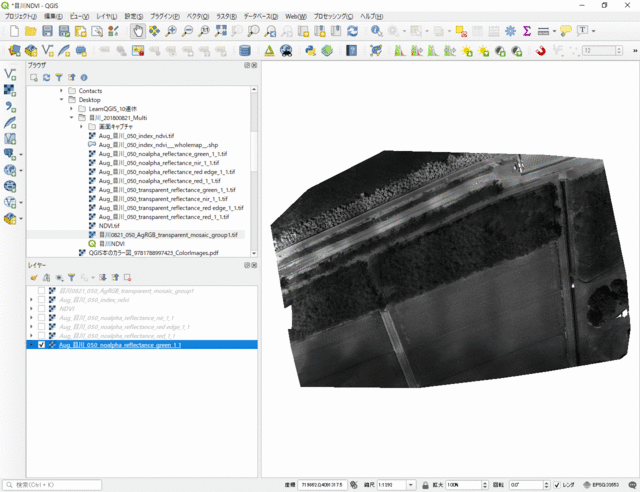
Task: Select the Pan Map hand tool
Action: pyautogui.click(x=138, y=31)
